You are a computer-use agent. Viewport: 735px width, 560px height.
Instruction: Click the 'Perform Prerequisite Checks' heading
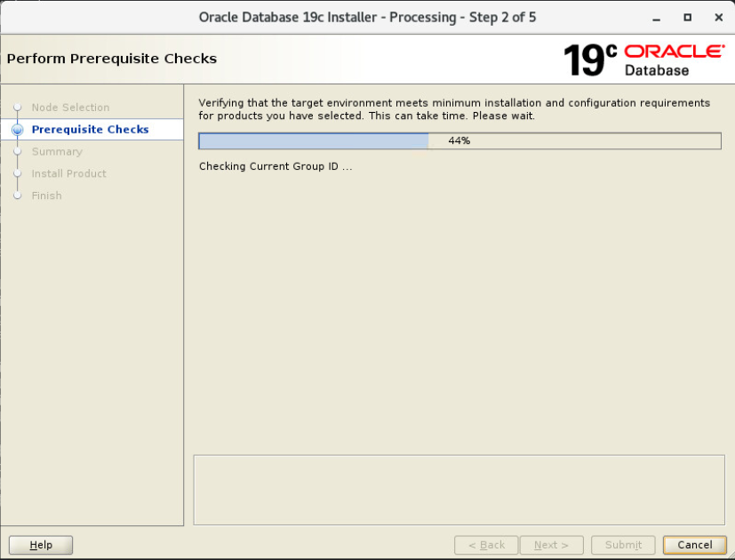click(x=112, y=59)
